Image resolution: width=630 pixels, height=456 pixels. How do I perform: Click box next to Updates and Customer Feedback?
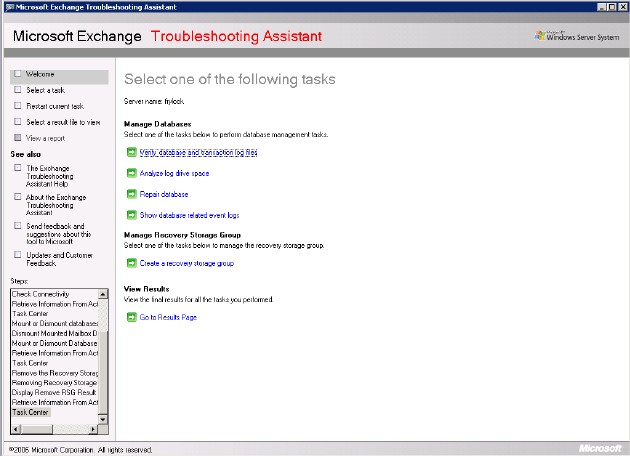[17, 254]
